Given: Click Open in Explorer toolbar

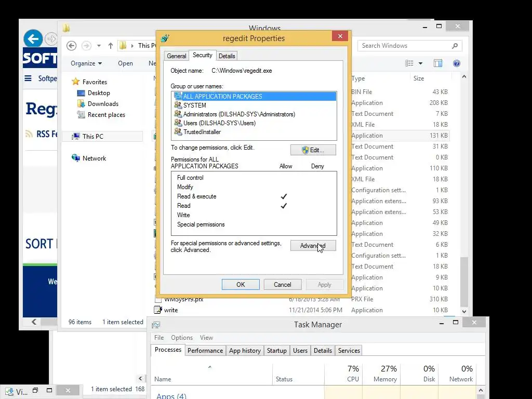Looking at the screenshot, I should (125, 63).
